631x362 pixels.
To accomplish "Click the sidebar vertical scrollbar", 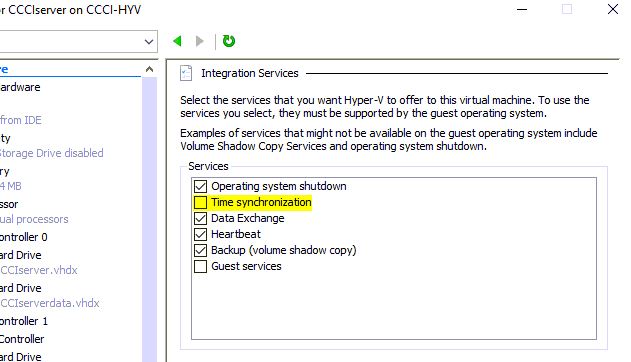I will pos(149,219).
